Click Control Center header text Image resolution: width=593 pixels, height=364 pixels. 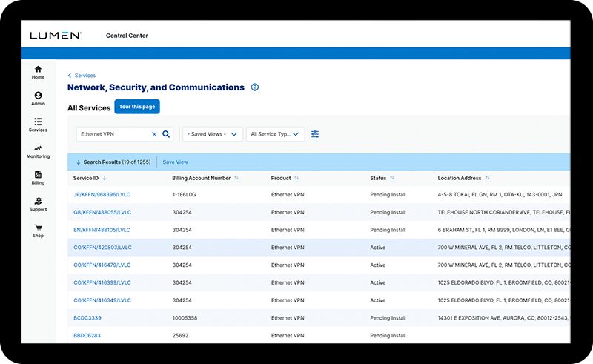pos(127,36)
